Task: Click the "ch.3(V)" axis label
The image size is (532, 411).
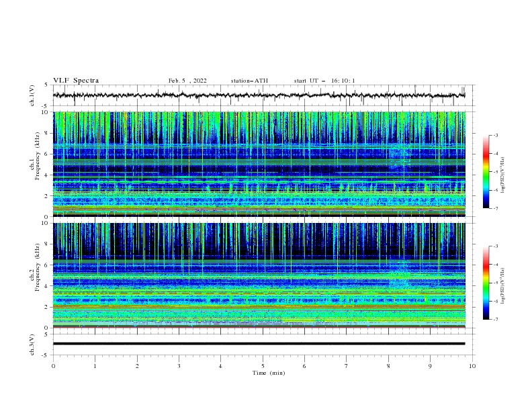Action: point(32,345)
